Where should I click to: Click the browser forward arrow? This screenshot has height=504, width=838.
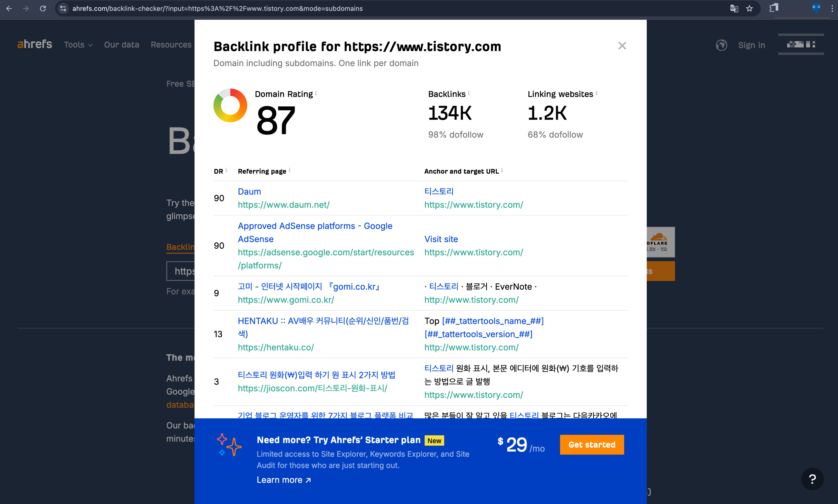click(26, 8)
